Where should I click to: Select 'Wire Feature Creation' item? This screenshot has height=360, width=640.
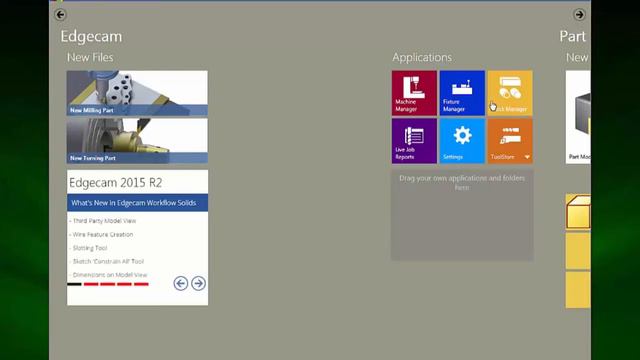point(102,235)
